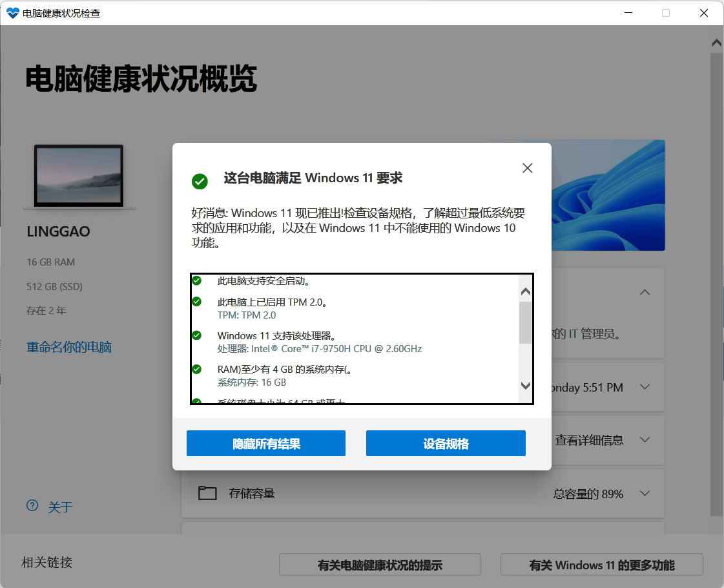Click the processor support green check icon
724x588 pixels.
[x=197, y=335]
